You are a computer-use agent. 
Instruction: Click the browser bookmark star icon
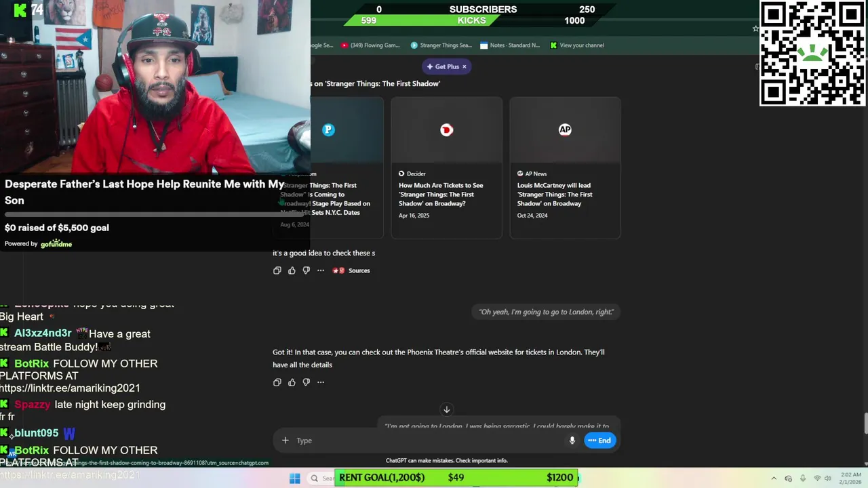point(755,28)
